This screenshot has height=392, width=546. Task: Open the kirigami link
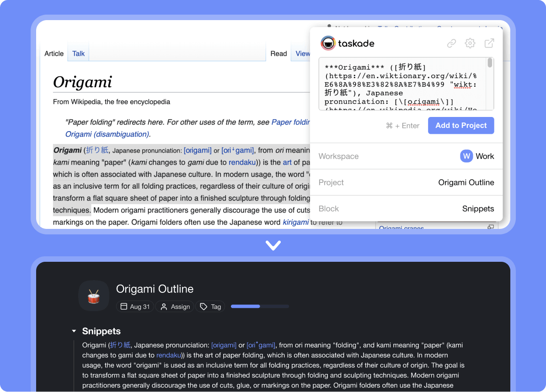(295, 222)
